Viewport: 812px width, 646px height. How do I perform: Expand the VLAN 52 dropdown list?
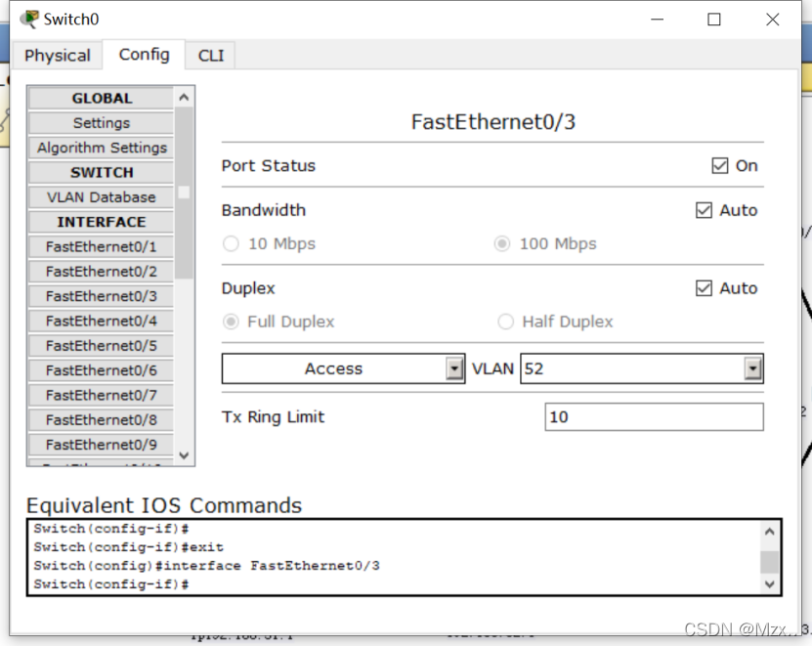[752, 368]
